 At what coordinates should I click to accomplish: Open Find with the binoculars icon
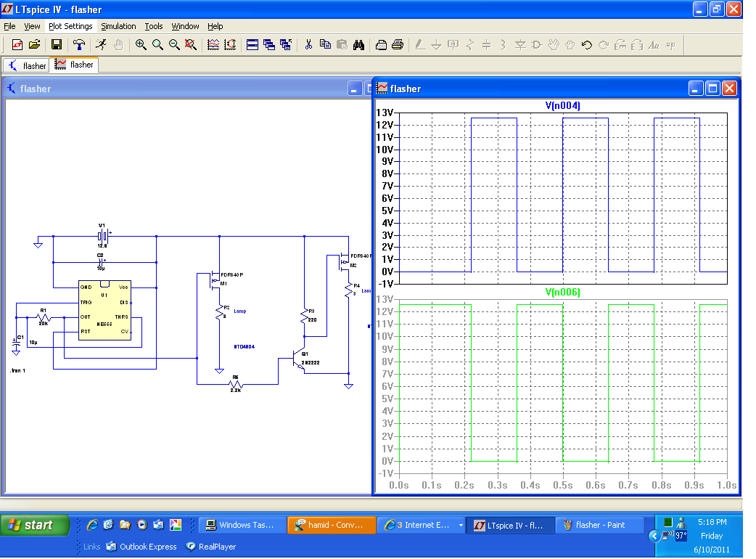(x=358, y=45)
